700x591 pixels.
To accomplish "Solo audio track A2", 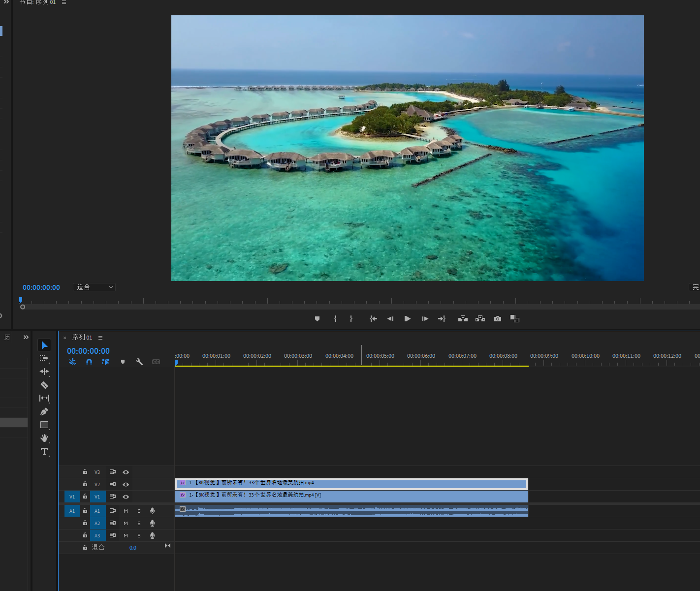I will click(x=139, y=523).
